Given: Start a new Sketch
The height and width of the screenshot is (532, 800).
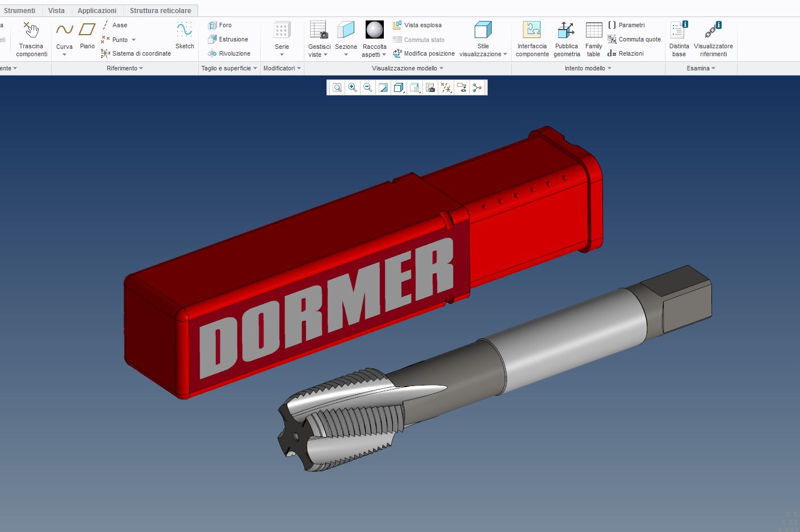Looking at the screenshot, I should [x=185, y=35].
